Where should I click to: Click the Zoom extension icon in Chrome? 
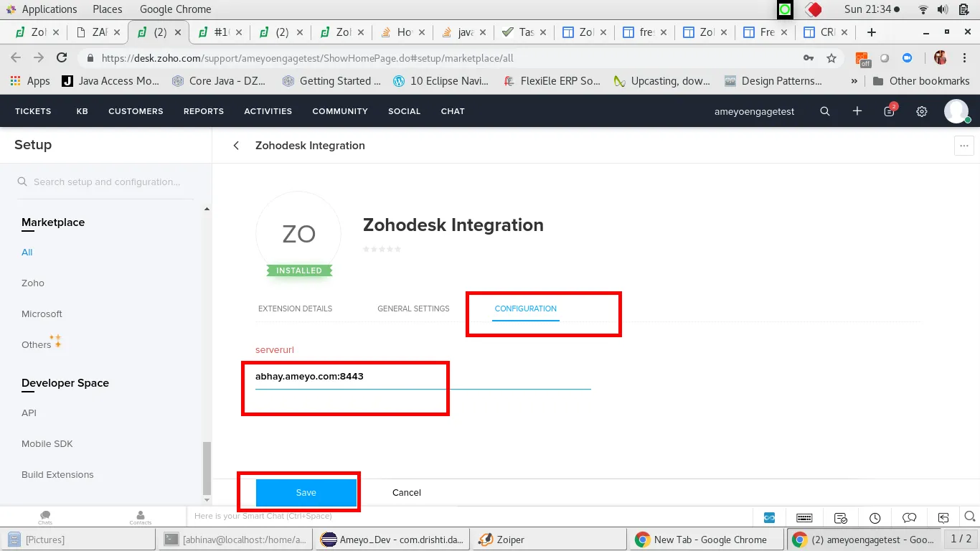906,58
